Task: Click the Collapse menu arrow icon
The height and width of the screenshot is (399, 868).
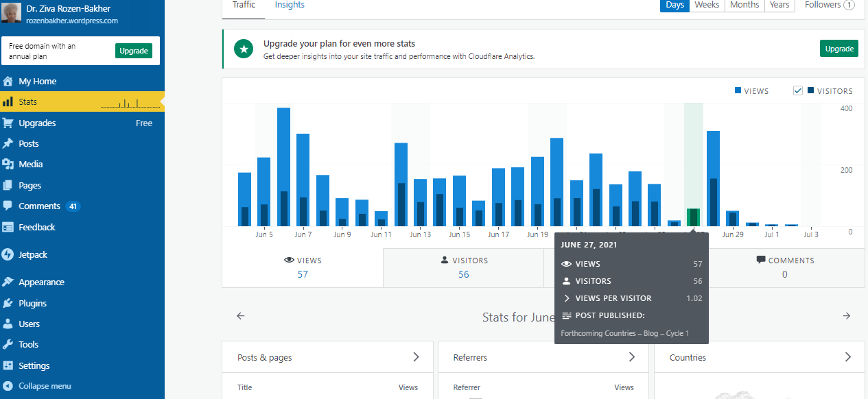Action: tap(8, 386)
